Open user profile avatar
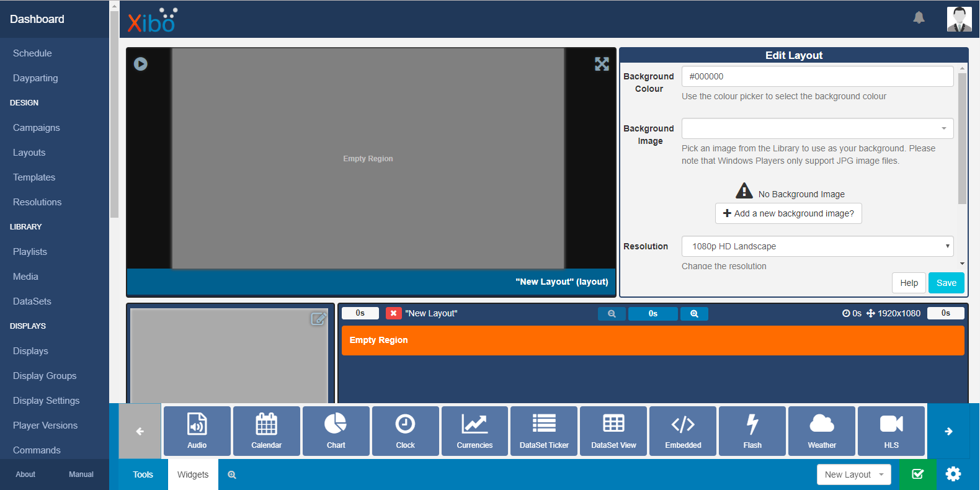Image resolution: width=980 pixels, height=490 pixels. 959,19
